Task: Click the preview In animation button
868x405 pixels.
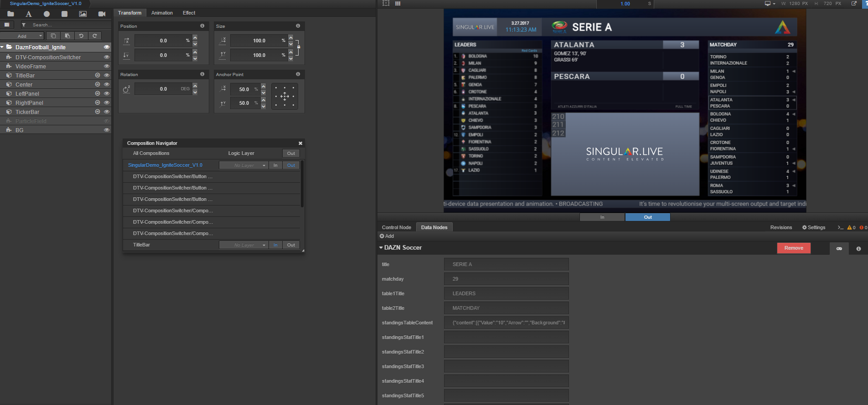Action: (602, 217)
